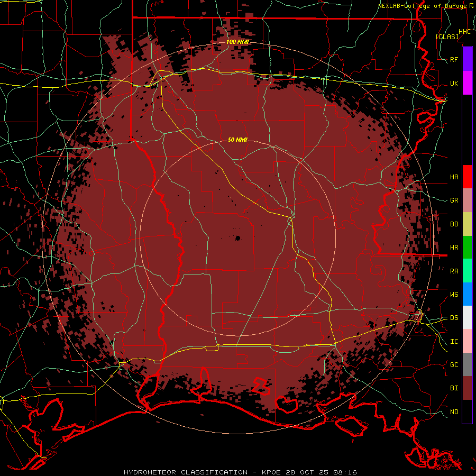Click the HR green legend swatch

click(467, 248)
